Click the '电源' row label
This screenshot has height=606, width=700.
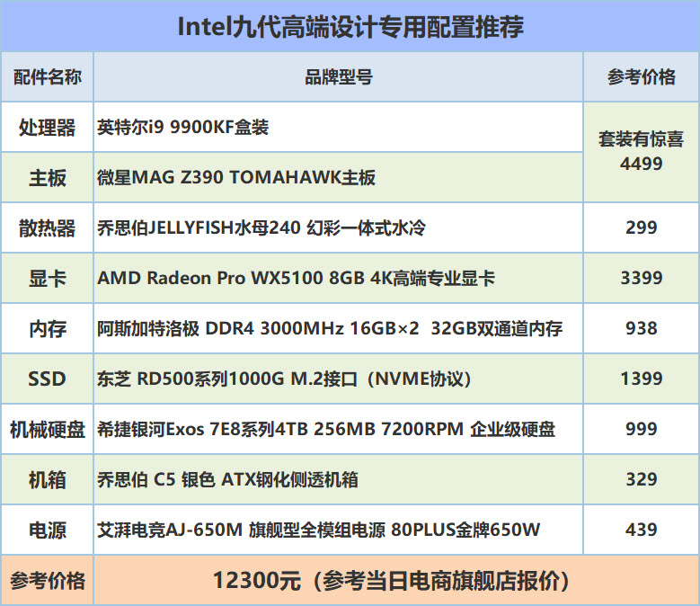pyautogui.click(x=48, y=530)
